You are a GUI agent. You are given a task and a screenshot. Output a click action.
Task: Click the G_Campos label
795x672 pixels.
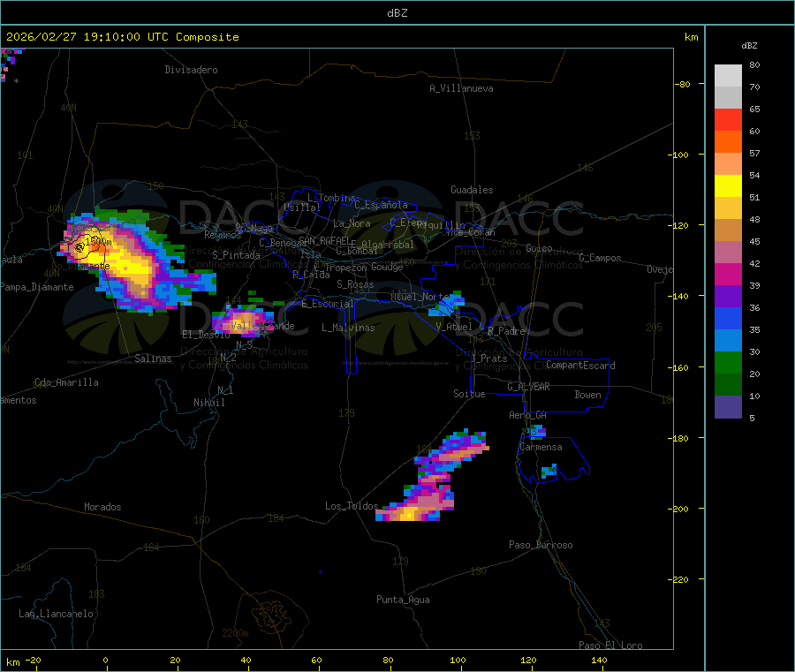click(x=601, y=258)
